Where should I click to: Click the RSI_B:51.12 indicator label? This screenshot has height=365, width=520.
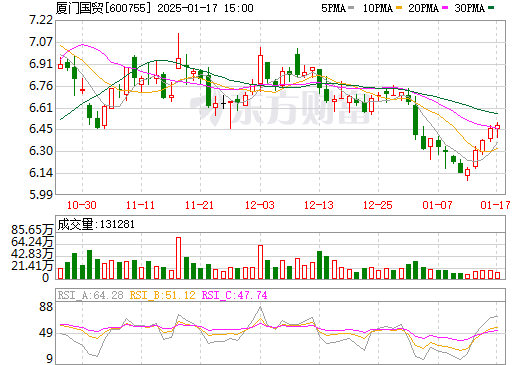[x=162, y=295]
